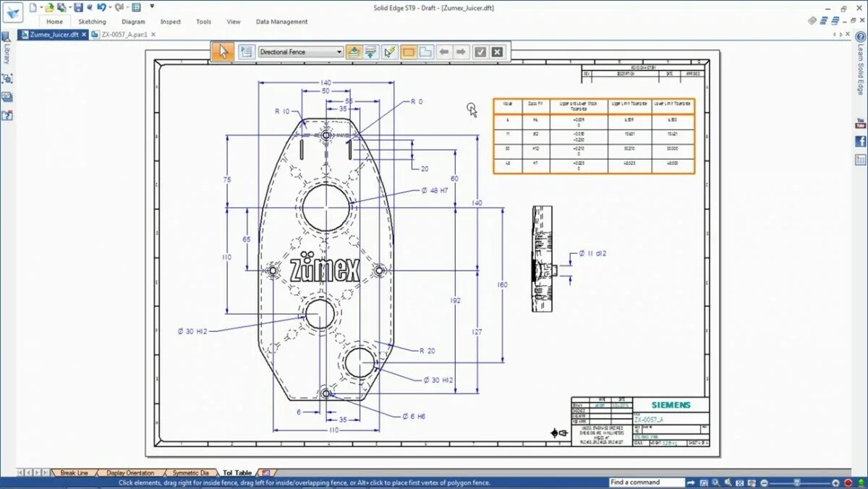Select the R 20 dimension label
Viewport: 868px width, 489px height.
[x=427, y=350]
